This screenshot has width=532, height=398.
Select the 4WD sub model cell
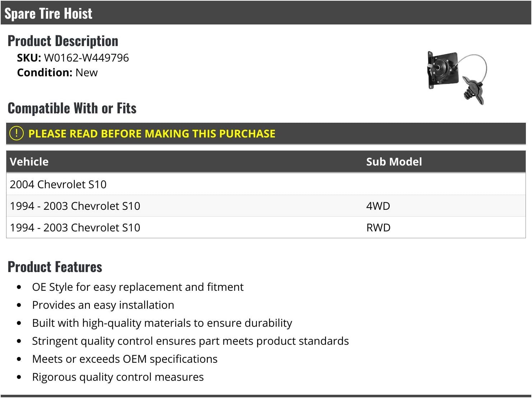click(378, 206)
